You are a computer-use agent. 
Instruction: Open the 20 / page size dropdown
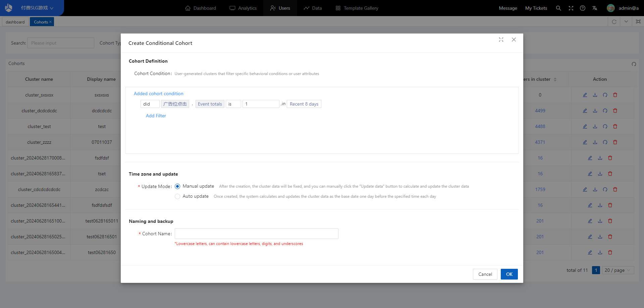click(x=618, y=270)
